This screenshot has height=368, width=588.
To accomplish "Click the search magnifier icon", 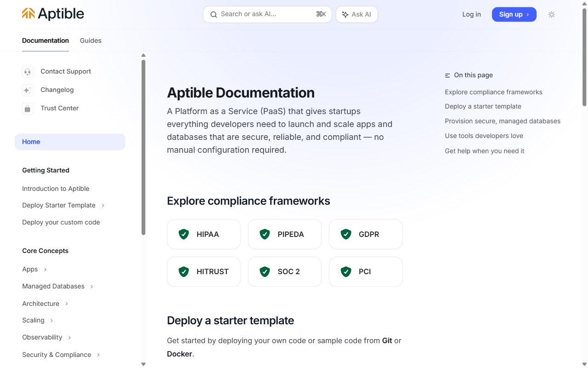I will coord(214,14).
